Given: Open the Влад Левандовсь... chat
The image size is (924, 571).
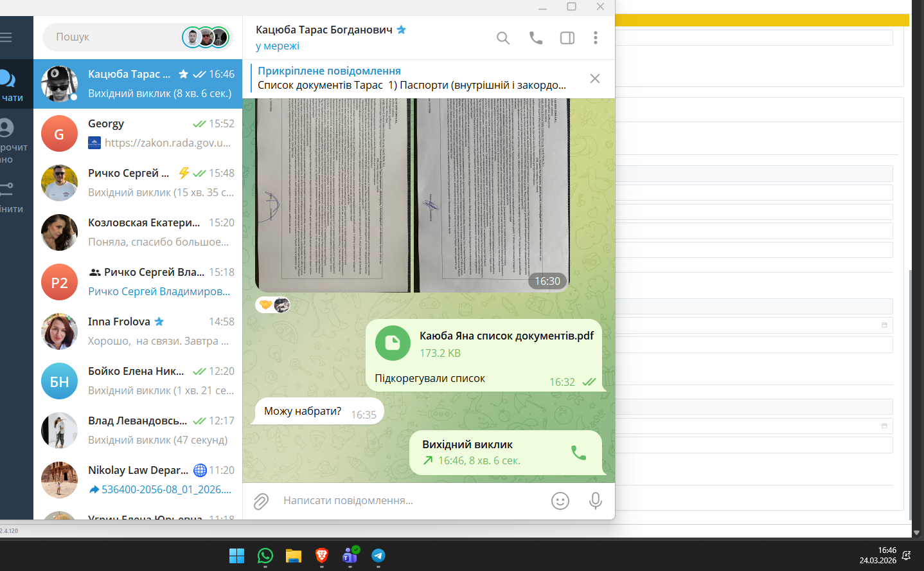Looking at the screenshot, I should click(138, 430).
